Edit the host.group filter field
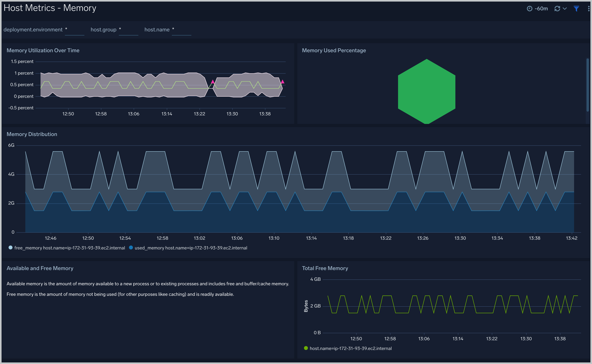This screenshot has height=364, width=592. pos(128,30)
